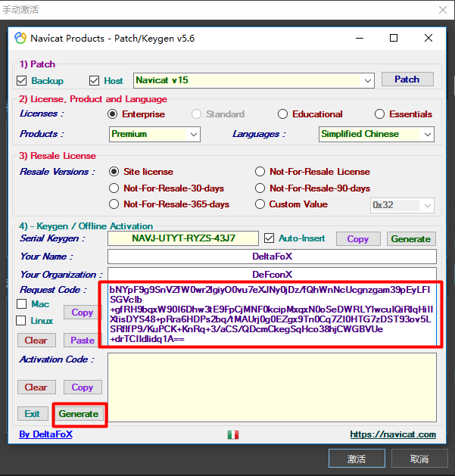Close the Patch/Keygen window
455x476 pixels.
click(429, 39)
